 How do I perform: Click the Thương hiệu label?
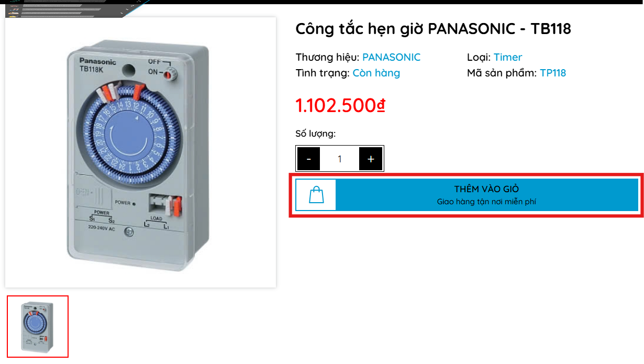pos(327,57)
